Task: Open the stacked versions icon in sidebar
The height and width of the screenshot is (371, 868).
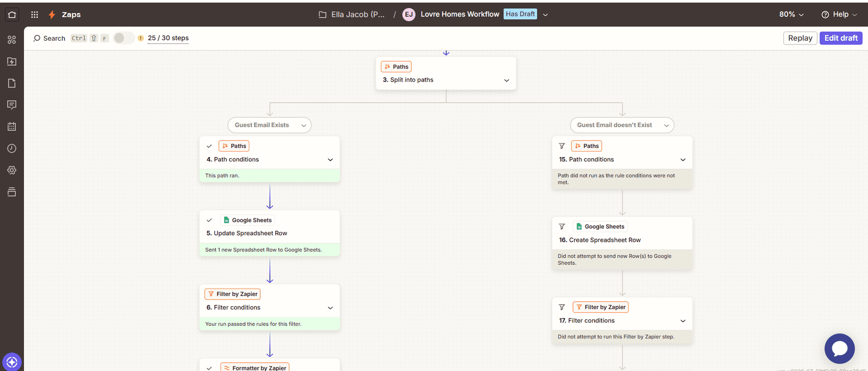Action: [x=12, y=192]
